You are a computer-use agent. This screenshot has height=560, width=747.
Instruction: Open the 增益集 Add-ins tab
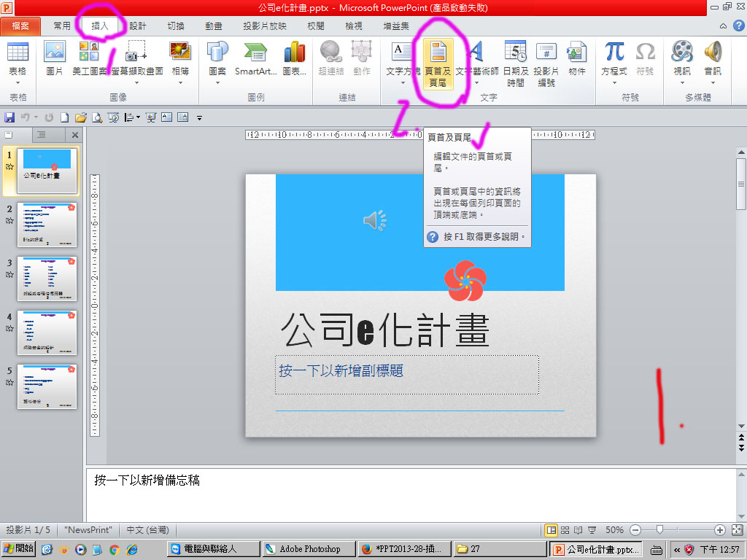396,26
